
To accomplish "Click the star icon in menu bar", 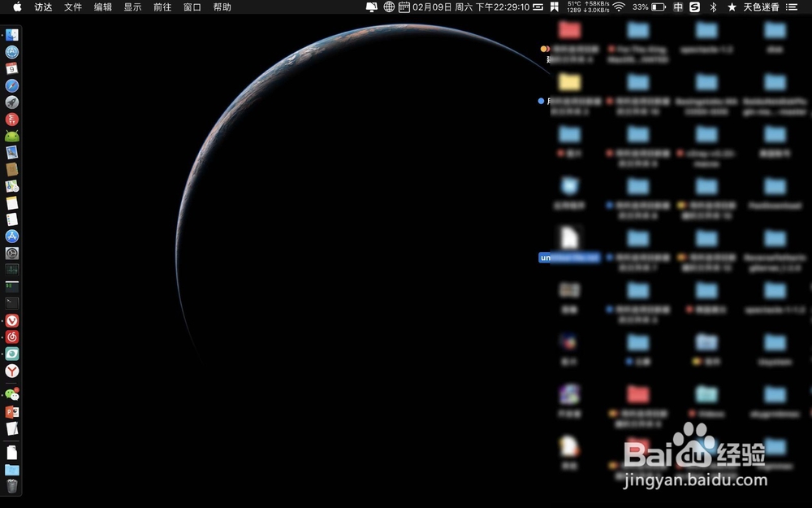I will (732, 7).
